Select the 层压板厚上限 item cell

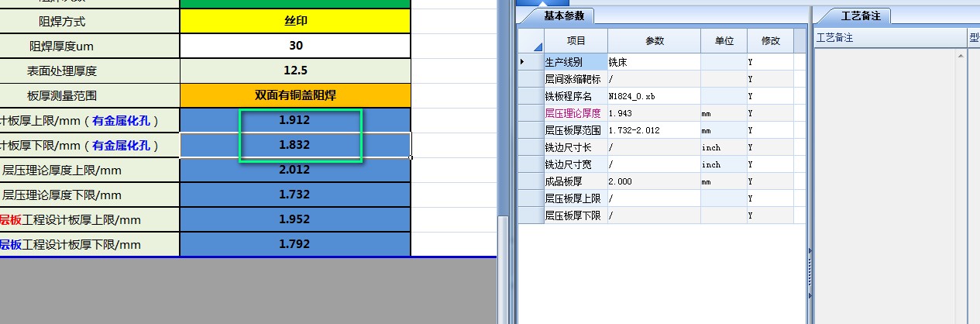[x=576, y=198]
